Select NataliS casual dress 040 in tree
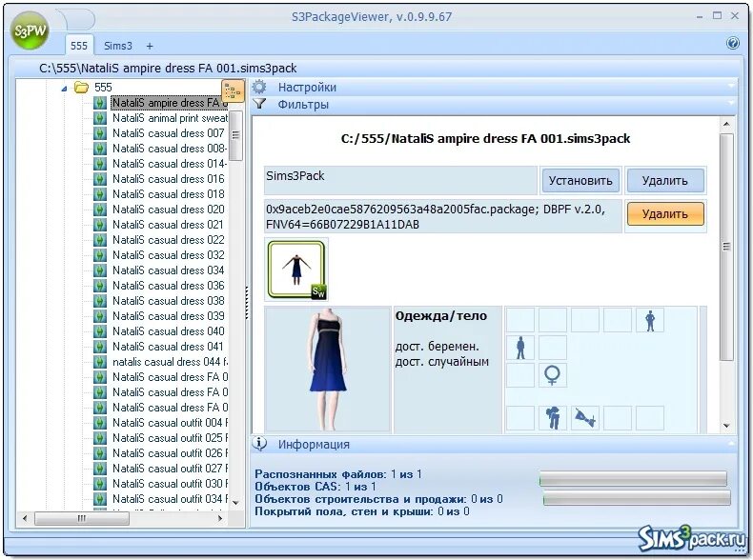Image resolution: width=753 pixels, height=560 pixels. 168,331
